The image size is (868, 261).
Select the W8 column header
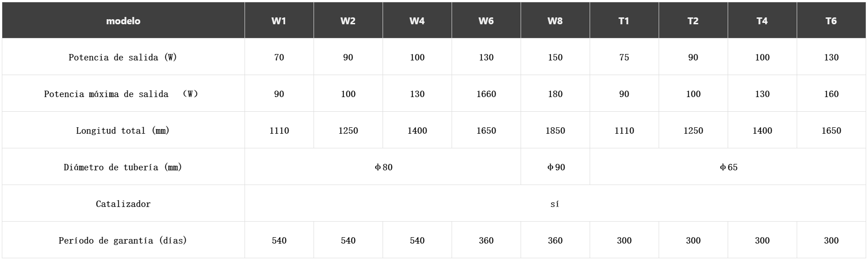pos(555,21)
